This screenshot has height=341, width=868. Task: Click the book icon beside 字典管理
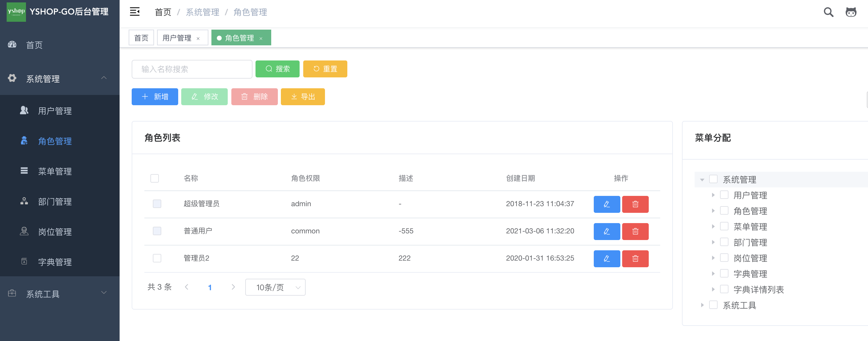click(24, 261)
